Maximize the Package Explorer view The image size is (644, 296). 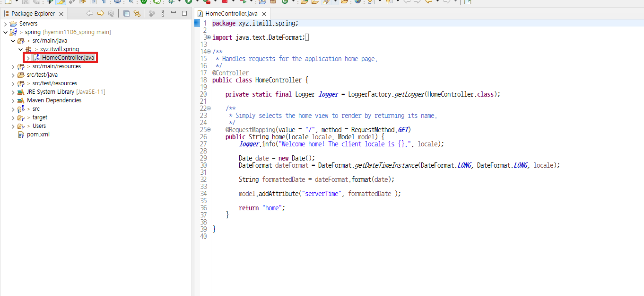[184, 13]
